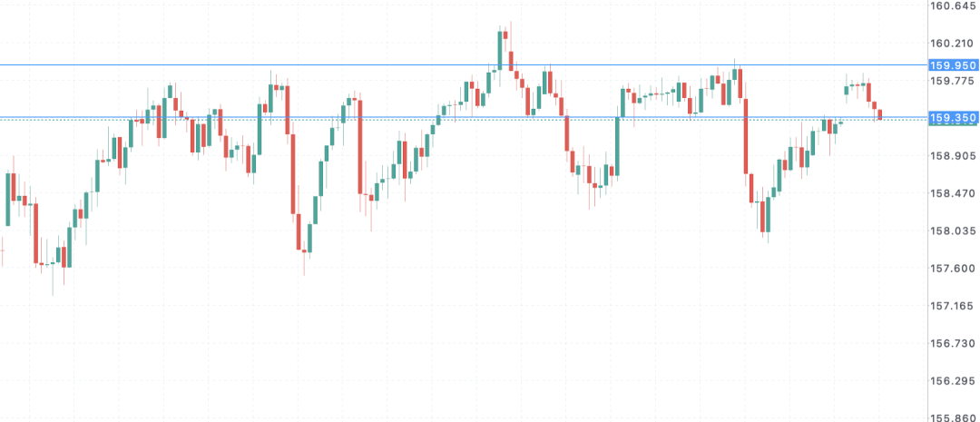The height and width of the screenshot is (422, 980).
Task: Click the 159.775 axis price label
Action: point(953,81)
